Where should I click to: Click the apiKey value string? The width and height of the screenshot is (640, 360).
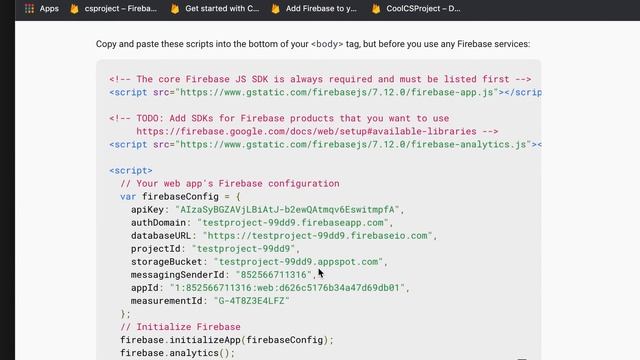click(x=287, y=210)
